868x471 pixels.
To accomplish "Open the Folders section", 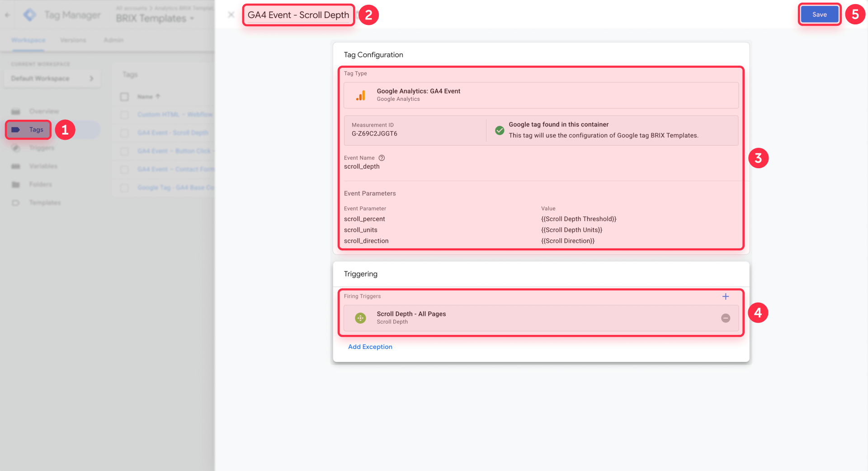I will pyautogui.click(x=41, y=184).
